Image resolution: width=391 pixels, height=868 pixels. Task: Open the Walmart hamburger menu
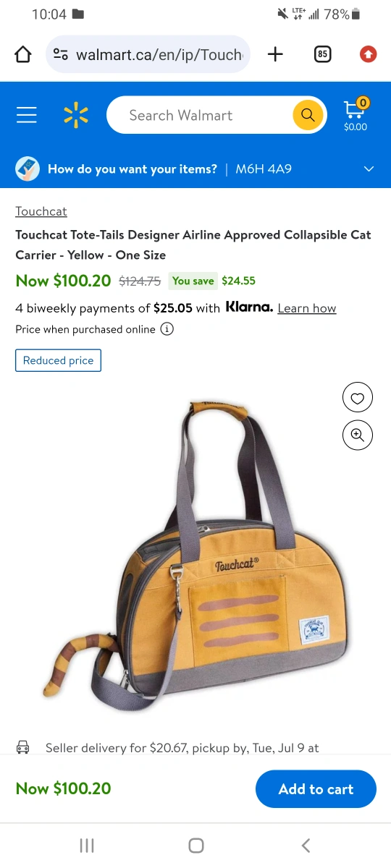27,115
